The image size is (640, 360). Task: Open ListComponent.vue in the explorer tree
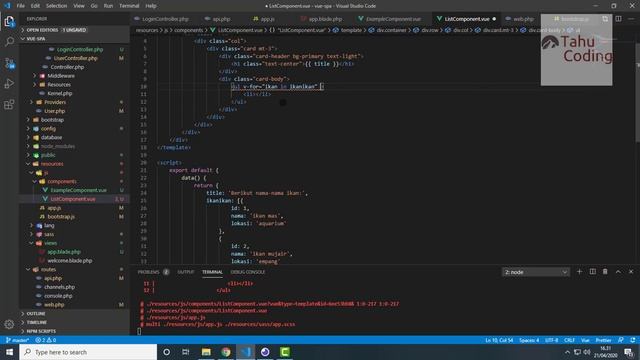(x=73, y=199)
